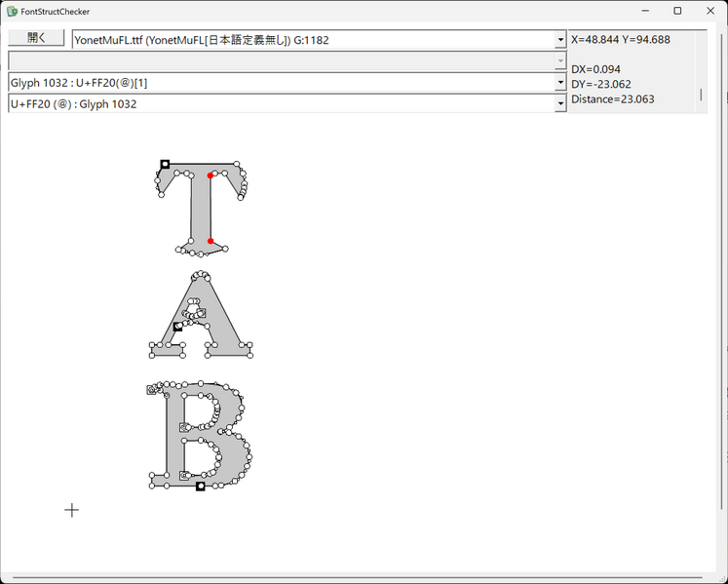Viewport: 728px width, 584px height.
Task: Open the font file dropdown arrow for YonetMuFL.ttf
Action: [560, 40]
